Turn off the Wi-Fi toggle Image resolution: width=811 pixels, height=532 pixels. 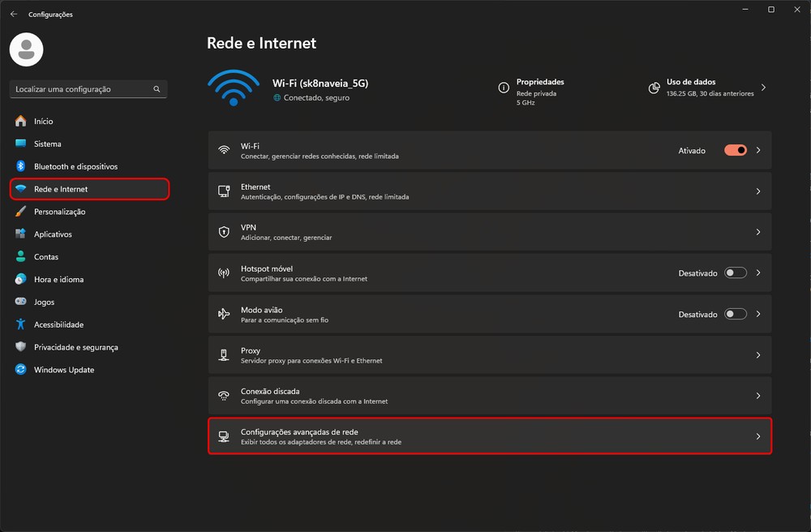pos(735,150)
